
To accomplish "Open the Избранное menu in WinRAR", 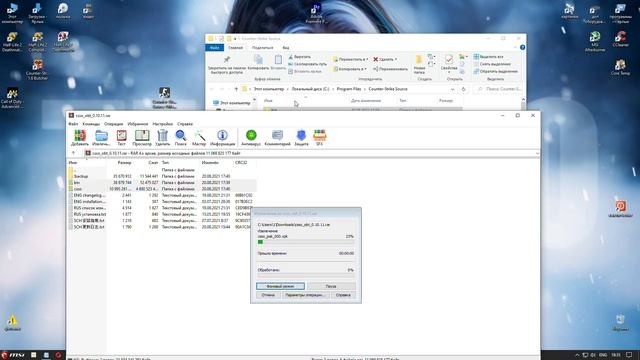I will pos(138,124).
